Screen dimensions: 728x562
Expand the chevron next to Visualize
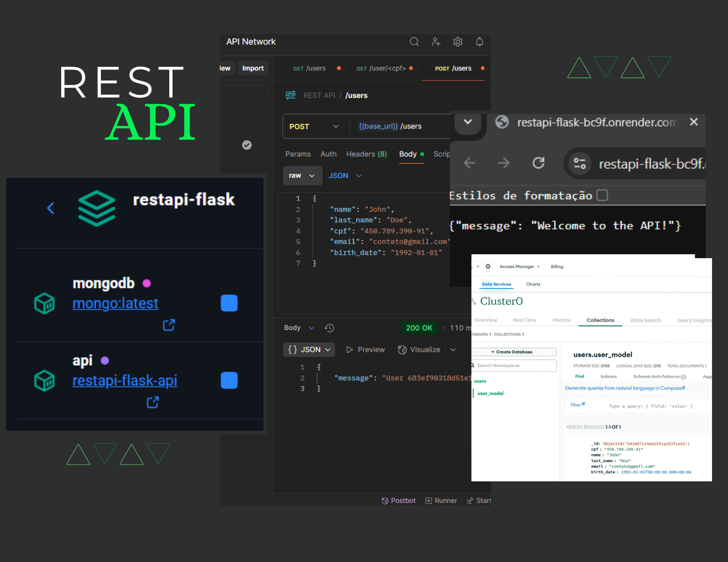tap(453, 350)
